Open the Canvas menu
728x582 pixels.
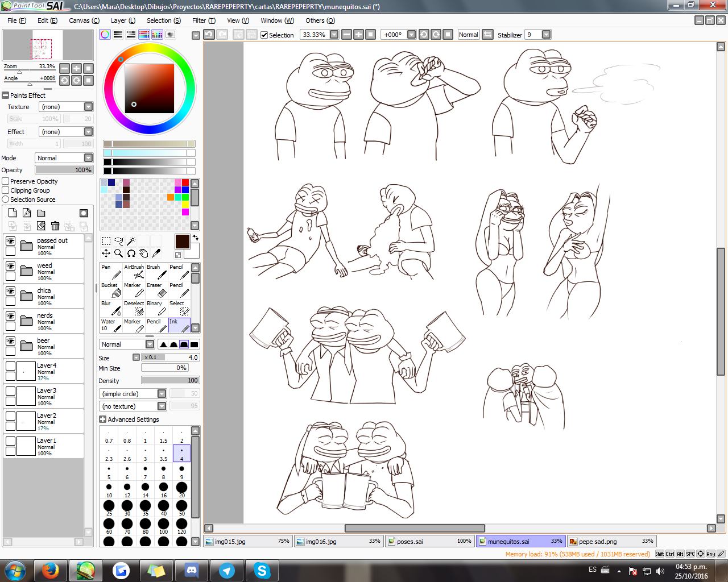[84, 20]
